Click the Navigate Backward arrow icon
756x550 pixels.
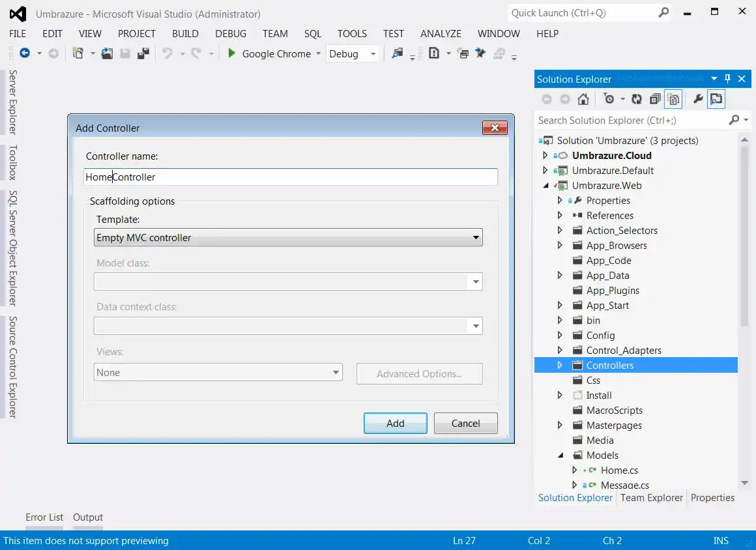(25, 53)
